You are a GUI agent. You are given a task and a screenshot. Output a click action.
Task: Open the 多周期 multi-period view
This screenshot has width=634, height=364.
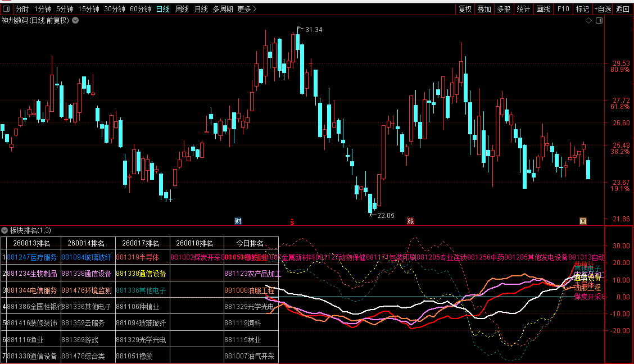(223, 9)
